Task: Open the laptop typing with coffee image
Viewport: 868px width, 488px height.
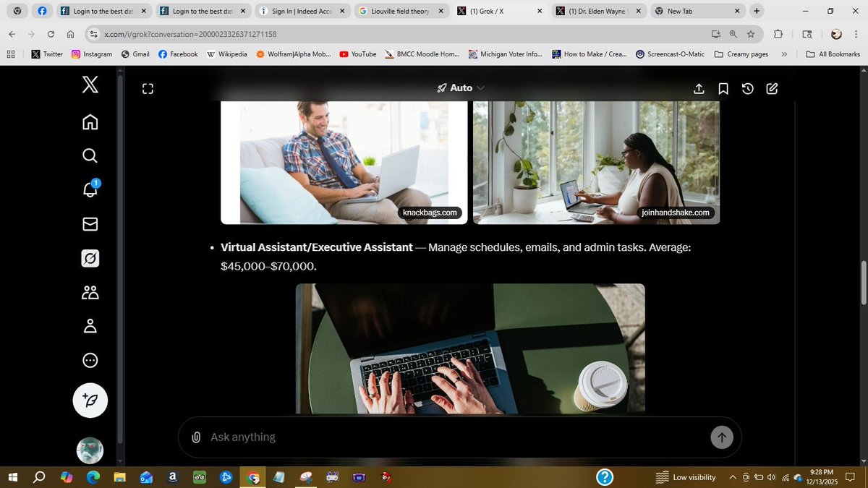Action: tap(470, 348)
